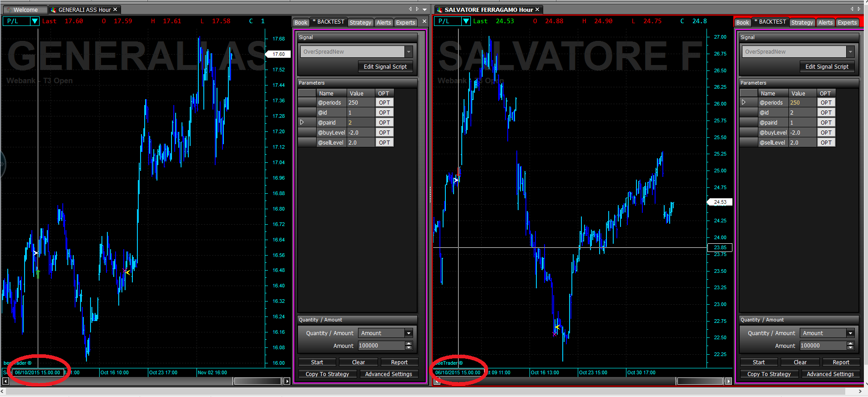Toggle OPT for @periods in left panel
Viewport: 868px width, 397px height.
(384, 103)
